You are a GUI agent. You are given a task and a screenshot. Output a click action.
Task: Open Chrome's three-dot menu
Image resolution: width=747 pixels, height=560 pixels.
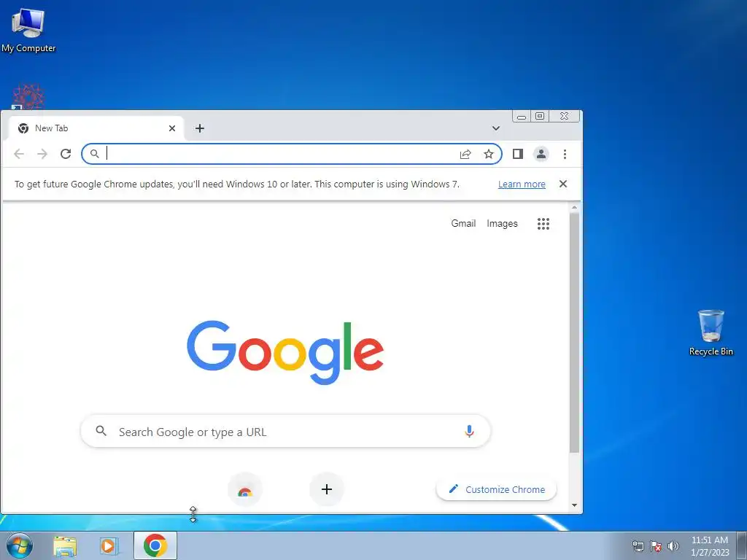(x=565, y=154)
